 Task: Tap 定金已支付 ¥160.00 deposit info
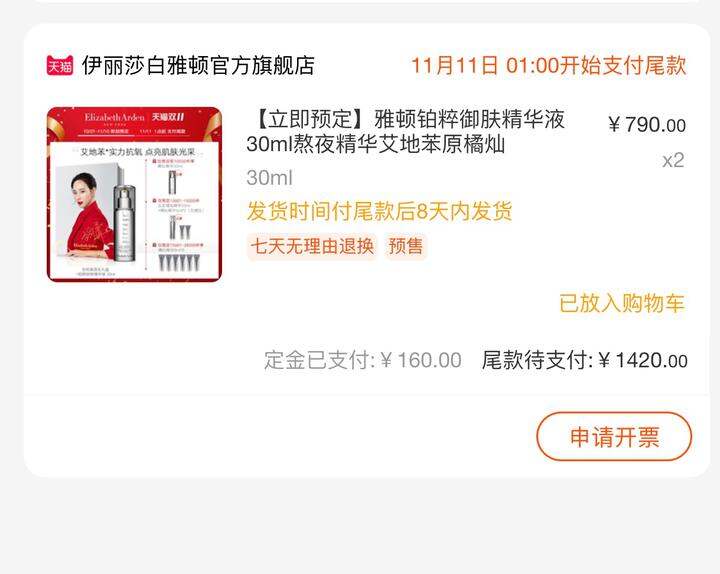363,360
